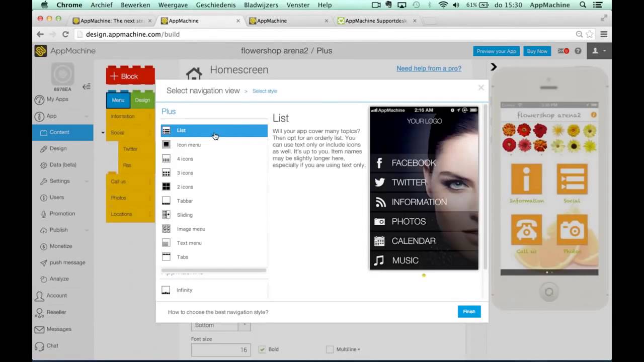
Task: Toggle the Bold checkbox
Action: click(x=262, y=349)
